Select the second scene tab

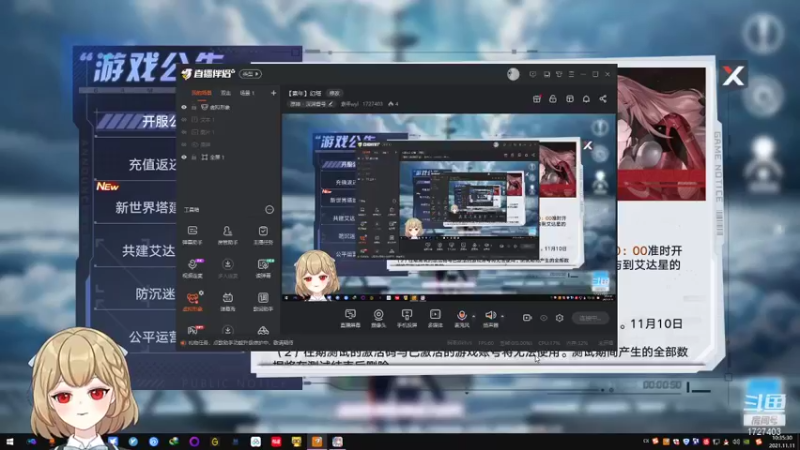(226, 93)
